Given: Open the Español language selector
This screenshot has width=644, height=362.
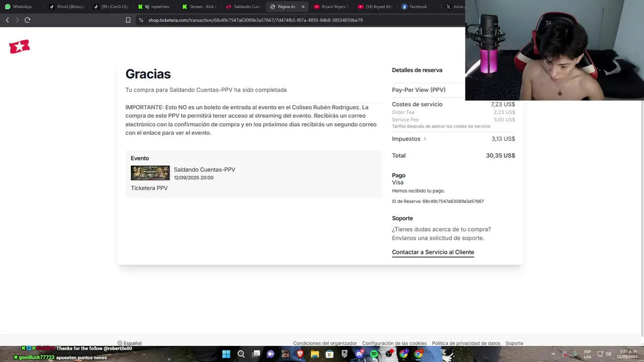Looking at the screenshot, I should coord(130,343).
